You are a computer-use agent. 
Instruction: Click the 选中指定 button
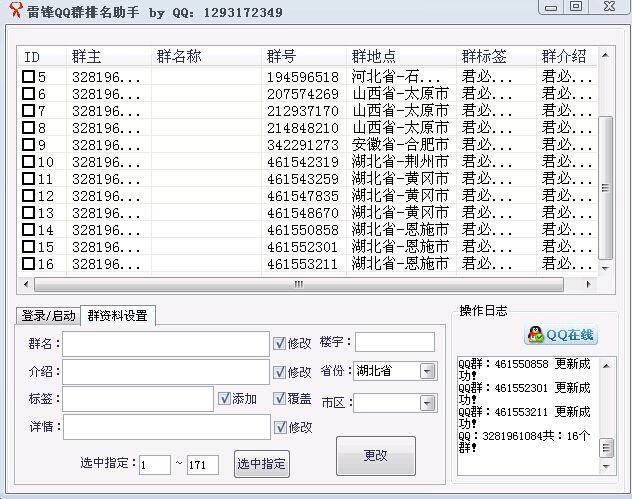(x=262, y=464)
